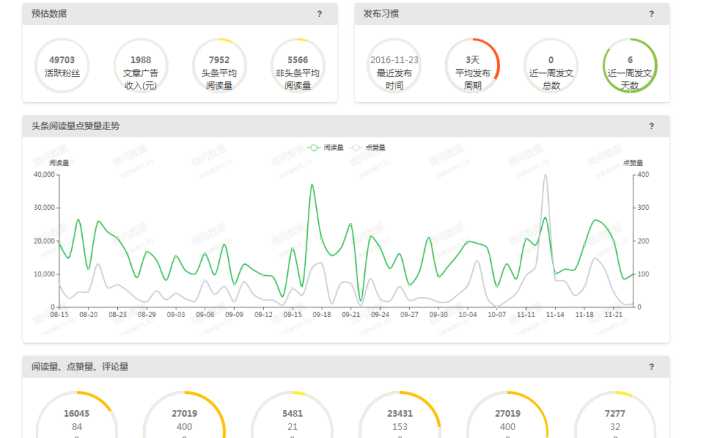Click the help icon in 预估数据 panel
Image resolution: width=720 pixels, height=438 pixels.
pyautogui.click(x=319, y=14)
